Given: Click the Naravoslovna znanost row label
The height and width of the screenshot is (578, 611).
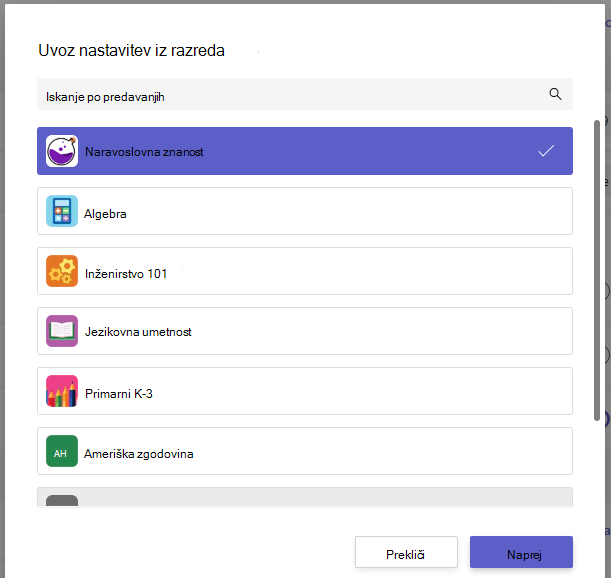Looking at the screenshot, I should point(144,152).
